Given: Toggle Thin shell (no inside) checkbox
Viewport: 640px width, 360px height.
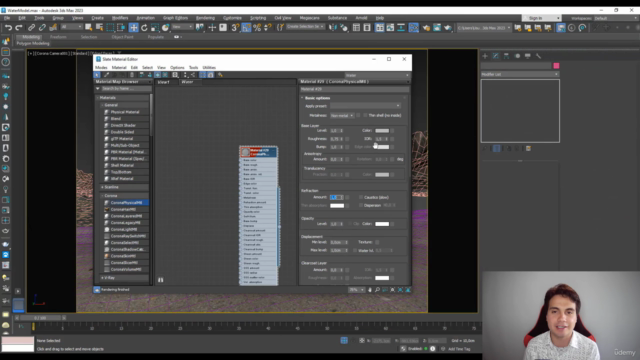Looking at the screenshot, I should coord(365,116).
